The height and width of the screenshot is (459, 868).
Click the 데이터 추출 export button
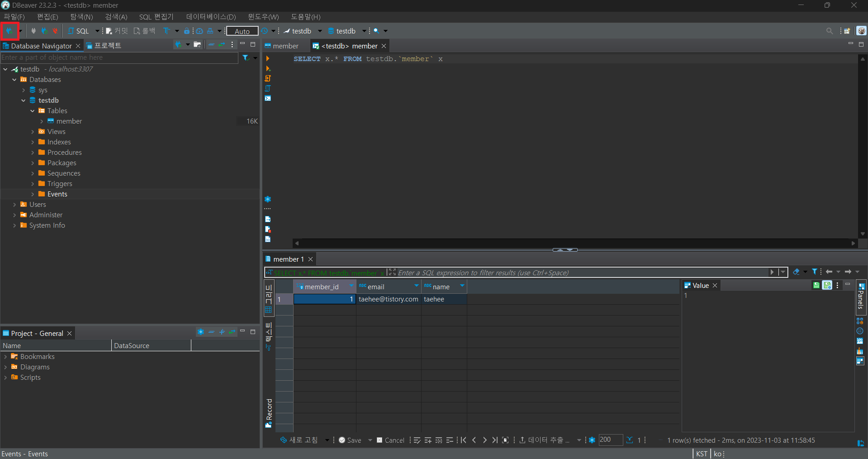pyautogui.click(x=545, y=440)
